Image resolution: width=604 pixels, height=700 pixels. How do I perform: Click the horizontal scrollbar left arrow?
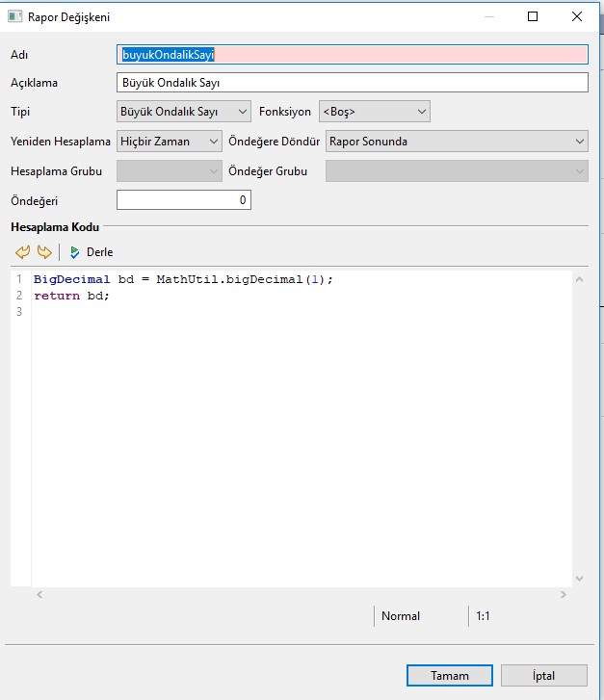point(39,594)
